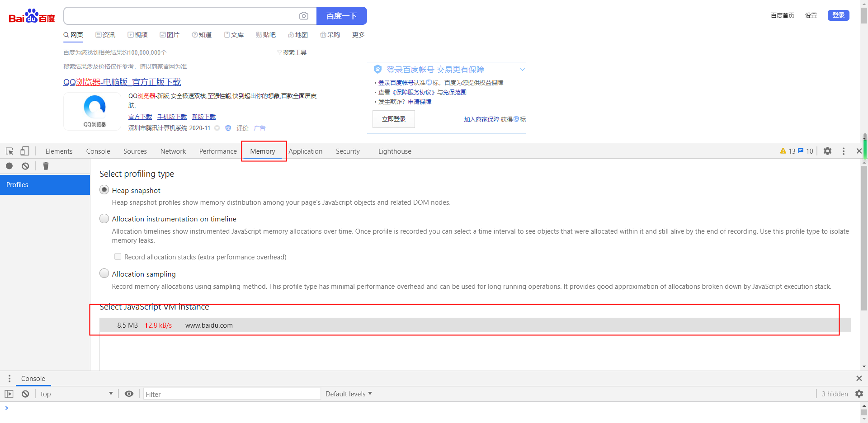Image resolution: width=868 pixels, height=423 pixels.
Task: Switch to the Elements tab
Action: click(59, 151)
